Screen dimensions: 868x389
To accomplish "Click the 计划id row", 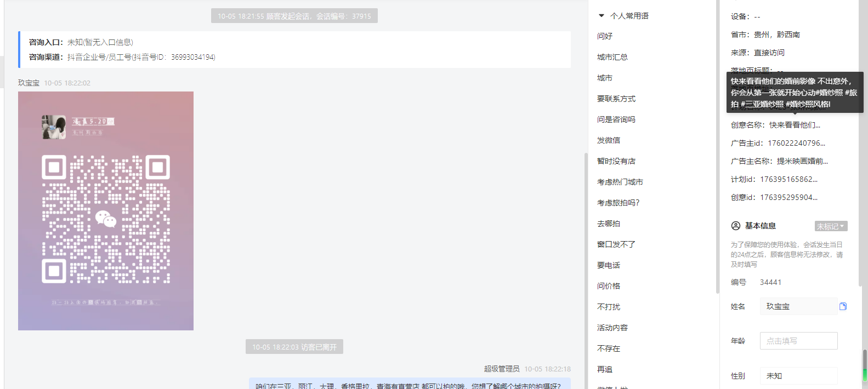I will pos(774,179).
